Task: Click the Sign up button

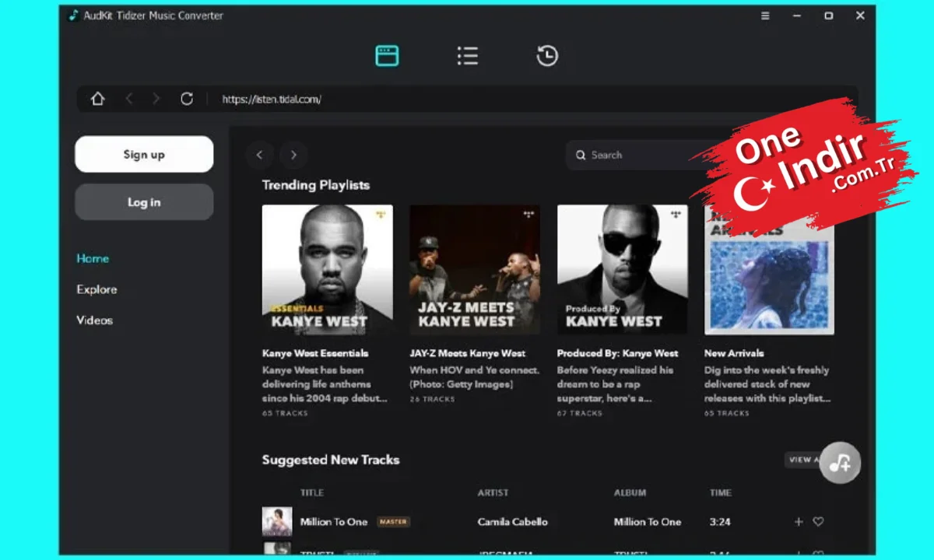Action: (144, 154)
